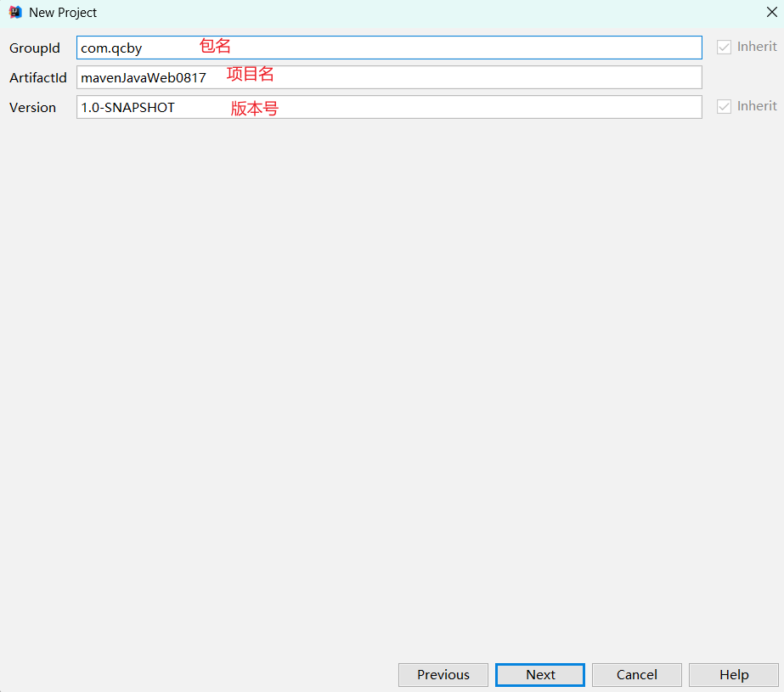
Task: Close the New Project dialog
Action: [771, 12]
